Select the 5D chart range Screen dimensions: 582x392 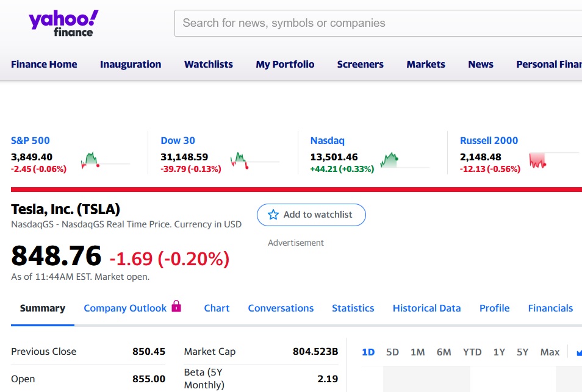tap(392, 352)
